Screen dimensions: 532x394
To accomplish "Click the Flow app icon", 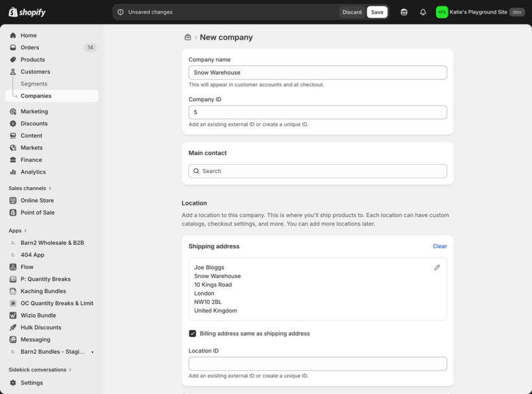I will coord(13,267).
